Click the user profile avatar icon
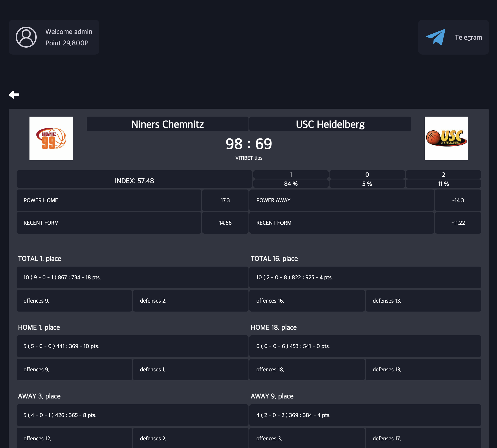The height and width of the screenshot is (448, 497). 26,37
